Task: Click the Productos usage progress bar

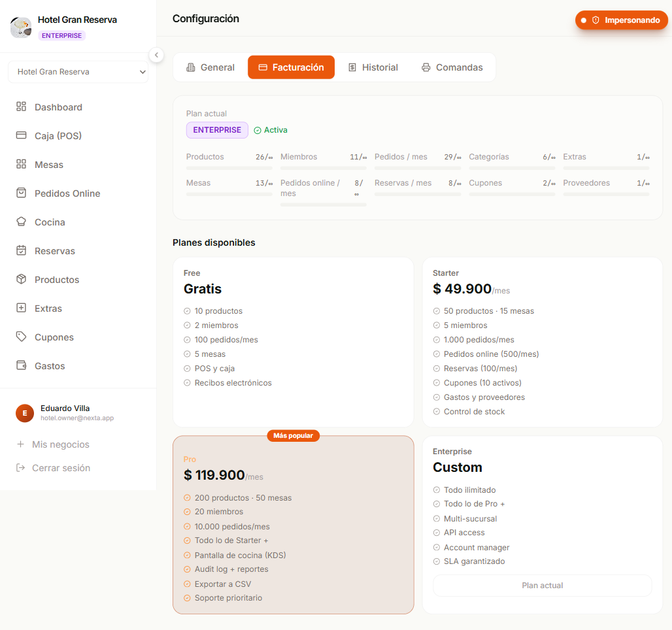Action: click(229, 168)
